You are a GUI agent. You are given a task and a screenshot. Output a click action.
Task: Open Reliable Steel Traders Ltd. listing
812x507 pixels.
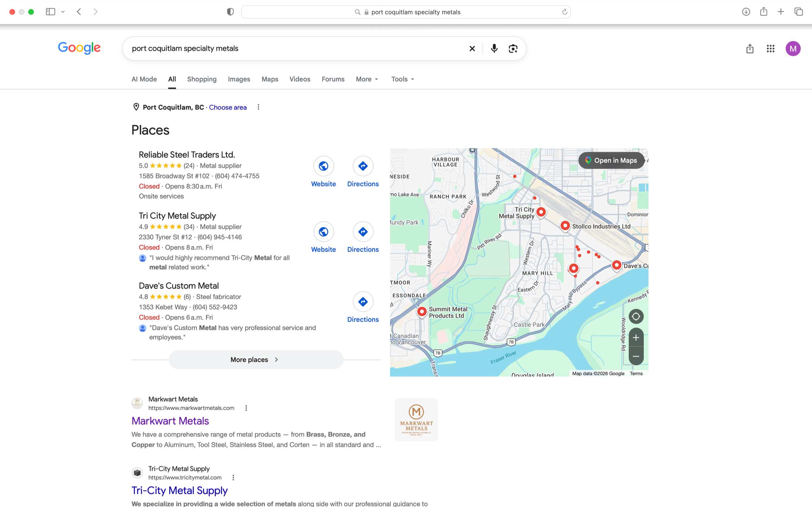coord(187,155)
